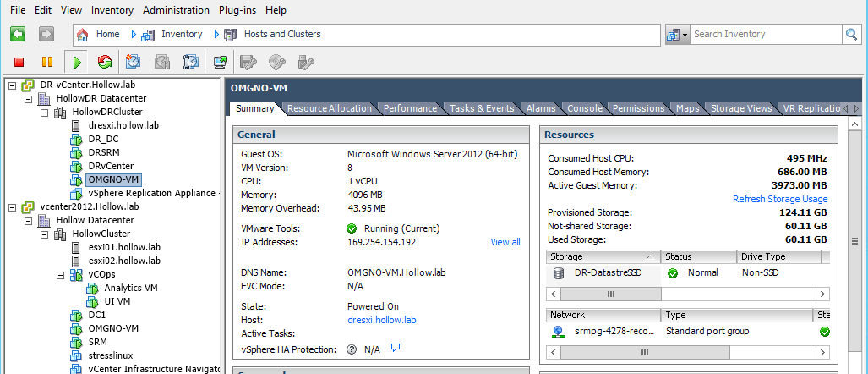Click the search magnifier button
The height and width of the screenshot is (374, 868).
point(851,34)
